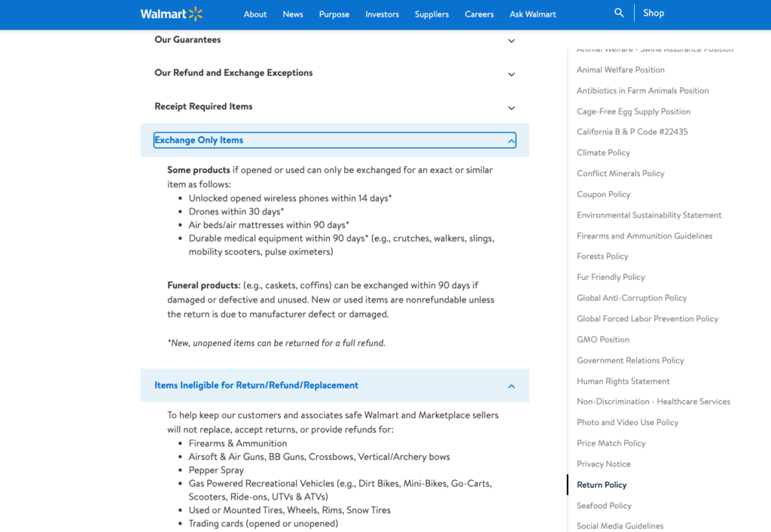The image size is (771, 532).
Task: Open the Firearms and Ammunition Guidelines
Action: pos(645,236)
